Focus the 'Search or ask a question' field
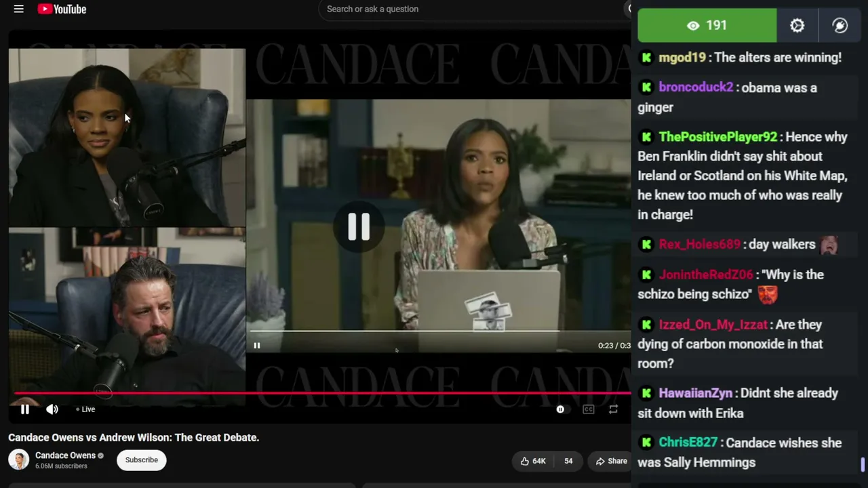This screenshot has width=868, height=488. click(x=475, y=9)
